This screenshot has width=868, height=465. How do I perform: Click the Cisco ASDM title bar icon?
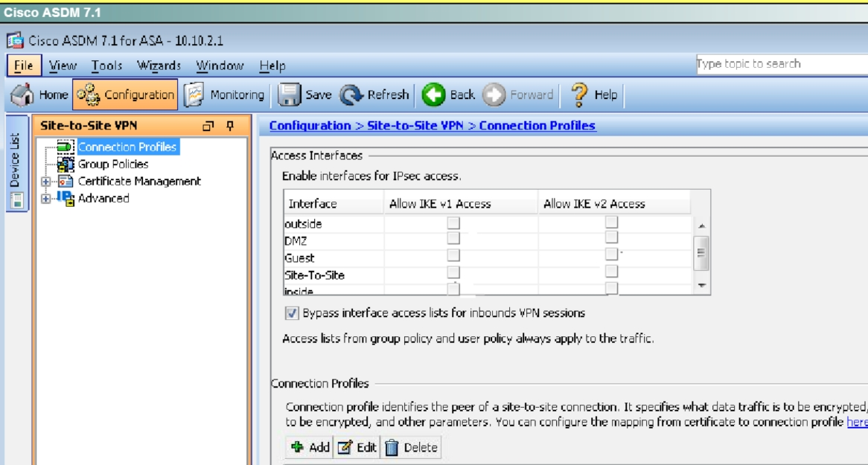point(16,40)
